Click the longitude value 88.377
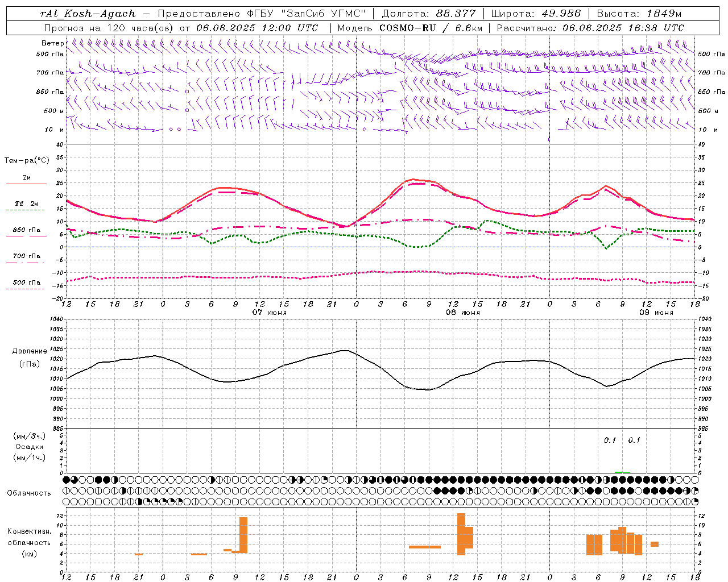The width and height of the screenshot is (728, 582). point(456,14)
